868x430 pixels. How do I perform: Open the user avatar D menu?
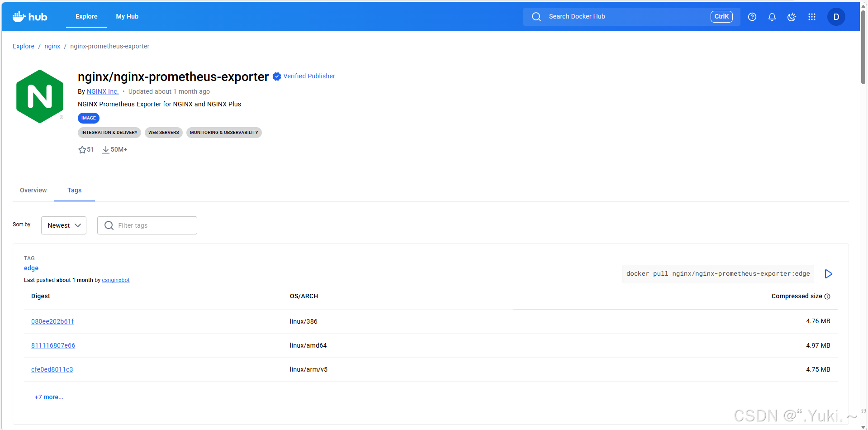836,17
